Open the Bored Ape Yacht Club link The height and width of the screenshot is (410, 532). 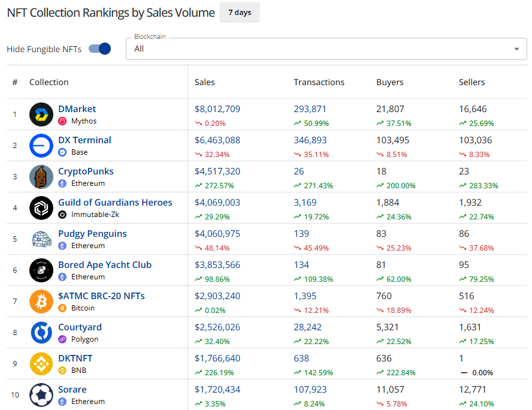105,265
